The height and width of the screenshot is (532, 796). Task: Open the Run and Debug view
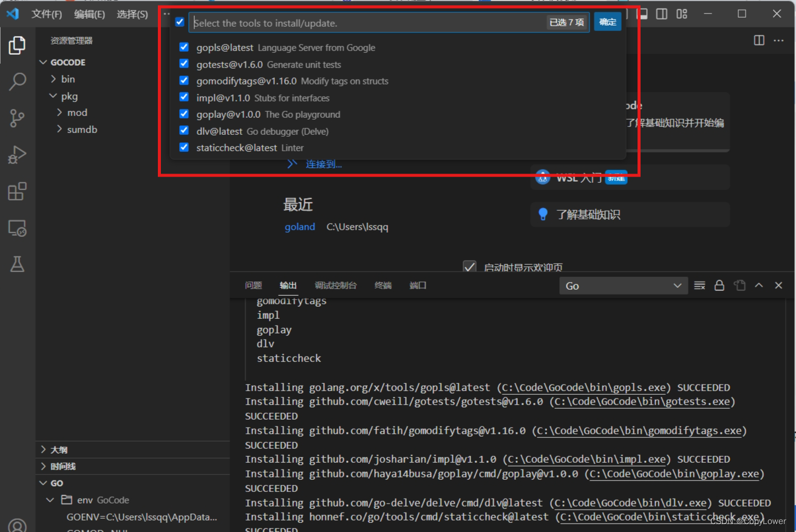coord(17,155)
